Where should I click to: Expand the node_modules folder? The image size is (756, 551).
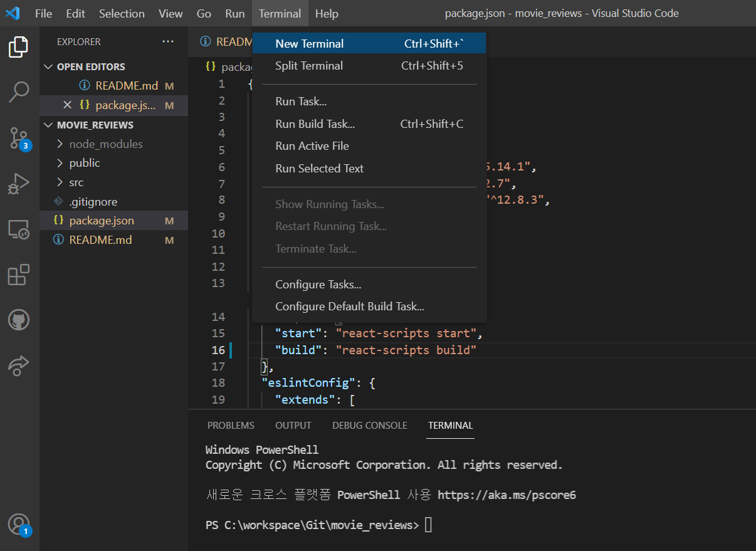pyautogui.click(x=60, y=144)
